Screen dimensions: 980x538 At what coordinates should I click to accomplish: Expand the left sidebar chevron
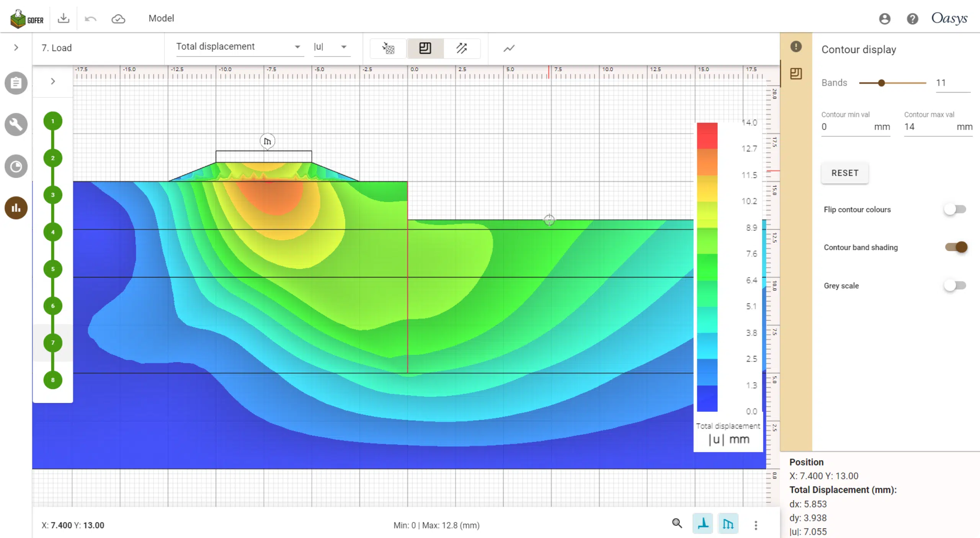(16, 47)
